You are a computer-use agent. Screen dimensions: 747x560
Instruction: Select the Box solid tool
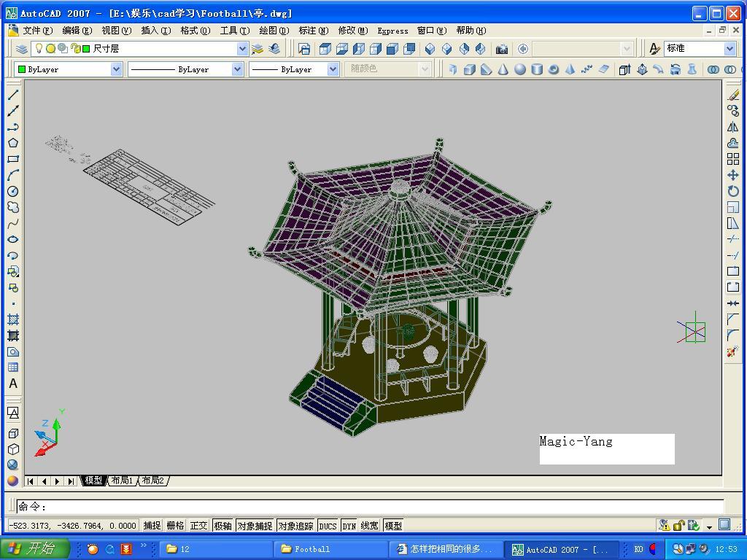[470, 69]
